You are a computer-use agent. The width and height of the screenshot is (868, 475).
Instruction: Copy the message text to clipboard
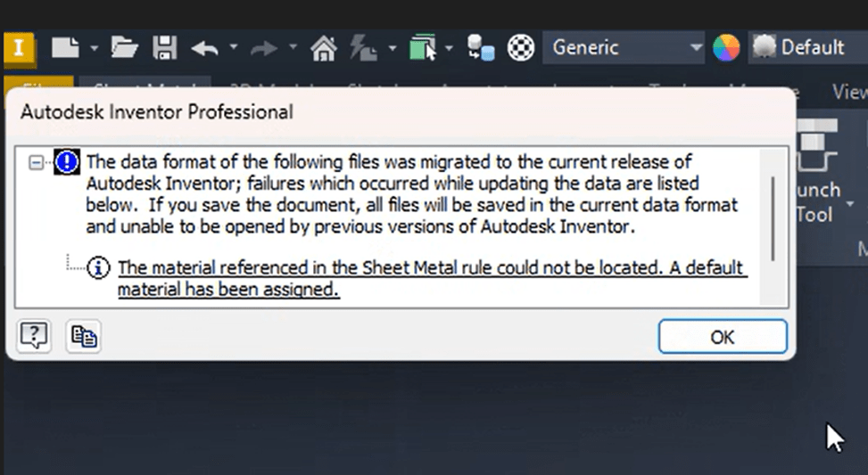(84, 336)
